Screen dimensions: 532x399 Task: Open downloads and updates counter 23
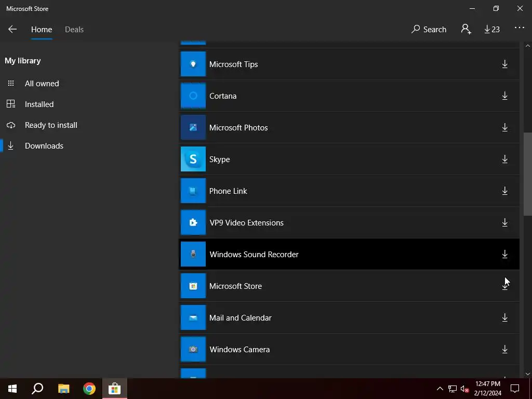coord(492,30)
